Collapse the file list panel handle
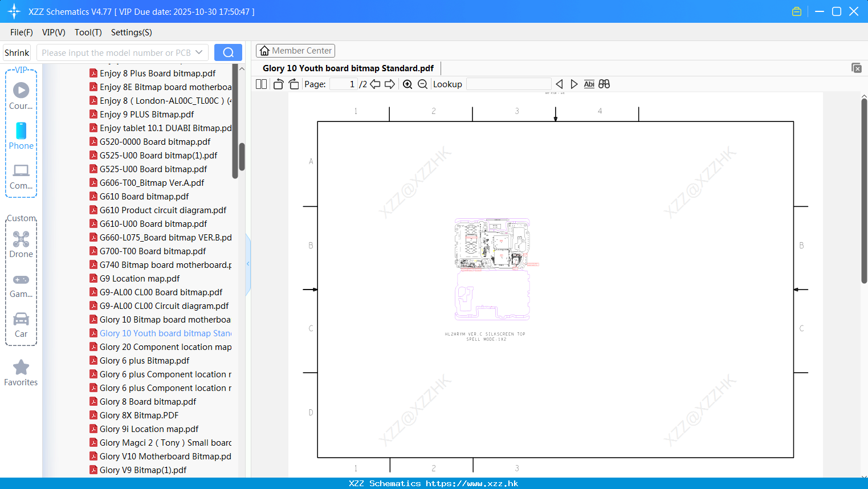 pyautogui.click(x=248, y=264)
